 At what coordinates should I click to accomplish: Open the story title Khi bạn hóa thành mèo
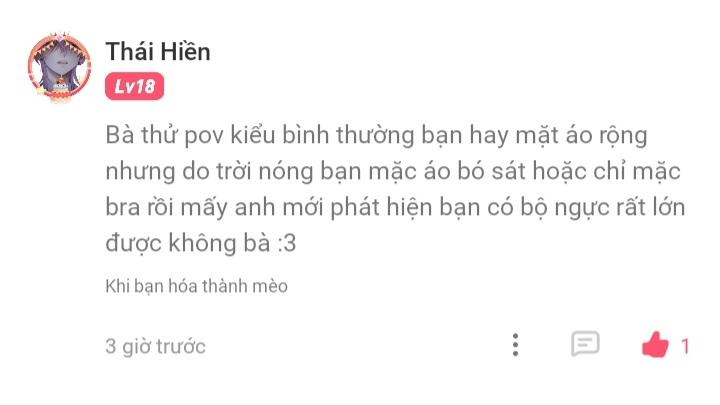(197, 286)
